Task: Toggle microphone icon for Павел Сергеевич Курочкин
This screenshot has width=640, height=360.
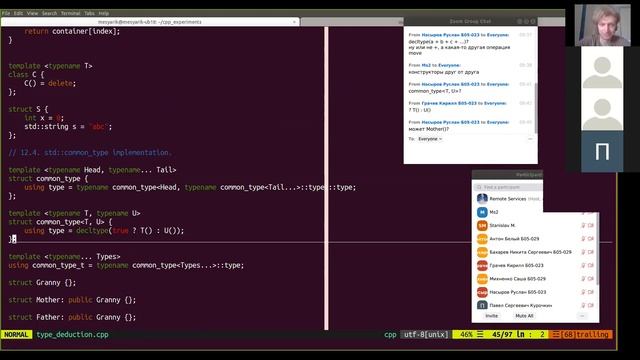Action: [x=583, y=305]
